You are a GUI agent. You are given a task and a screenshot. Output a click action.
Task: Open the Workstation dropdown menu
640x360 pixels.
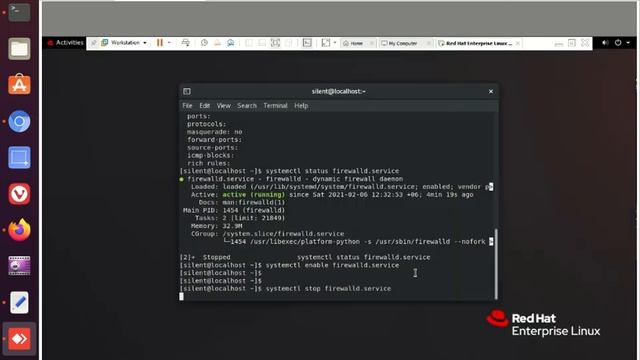coord(124,43)
